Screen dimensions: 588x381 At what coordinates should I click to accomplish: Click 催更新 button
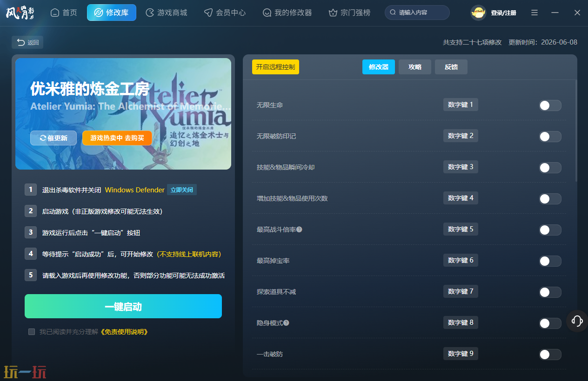(x=53, y=138)
